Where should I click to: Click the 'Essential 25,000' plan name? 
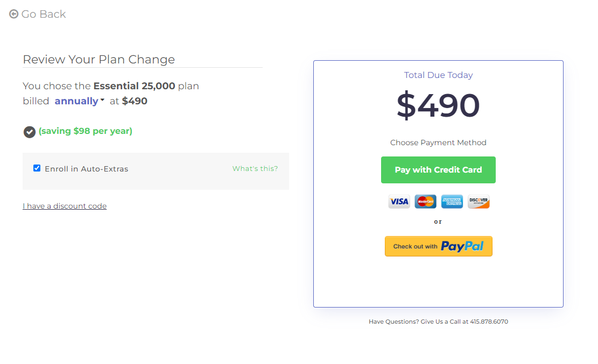(134, 86)
